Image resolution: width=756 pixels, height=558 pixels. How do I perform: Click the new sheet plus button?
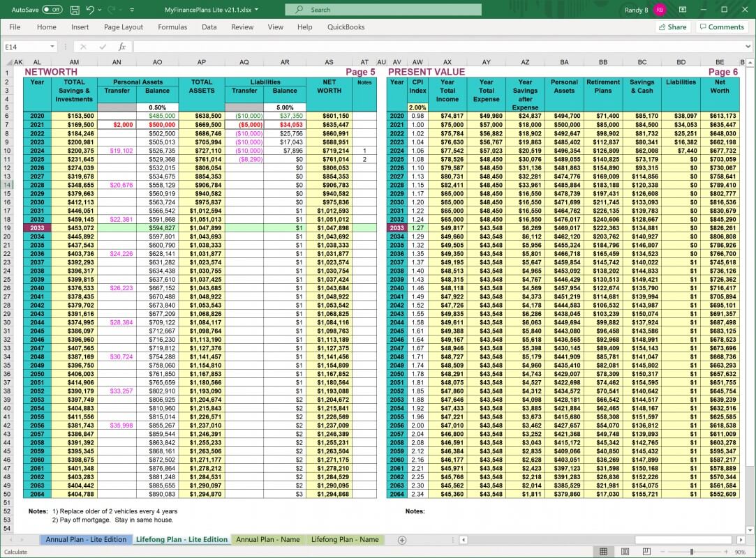click(403, 539)
